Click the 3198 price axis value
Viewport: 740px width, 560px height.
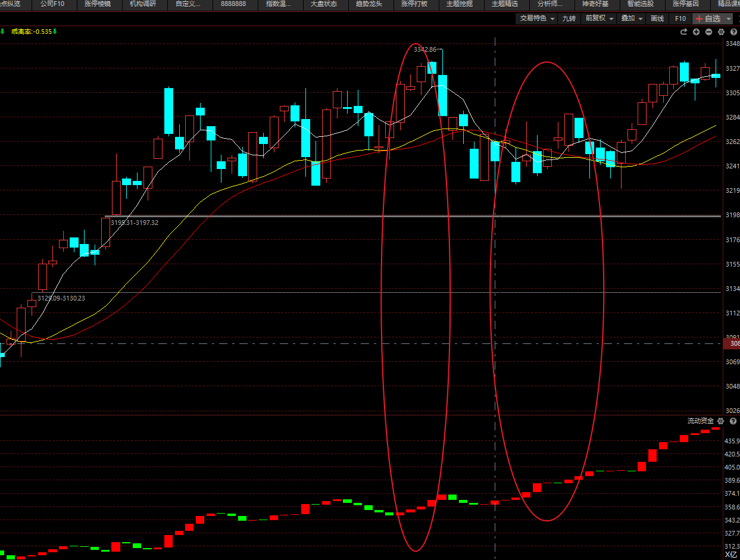tap(732, 215)
